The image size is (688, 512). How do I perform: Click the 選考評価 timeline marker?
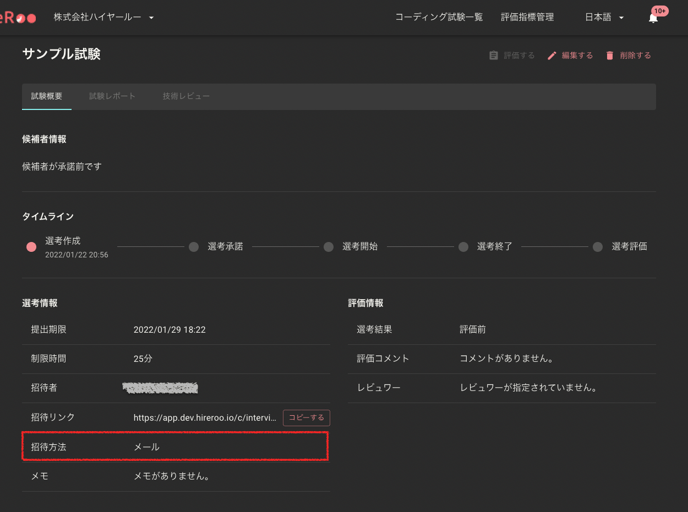pos(598,247)
